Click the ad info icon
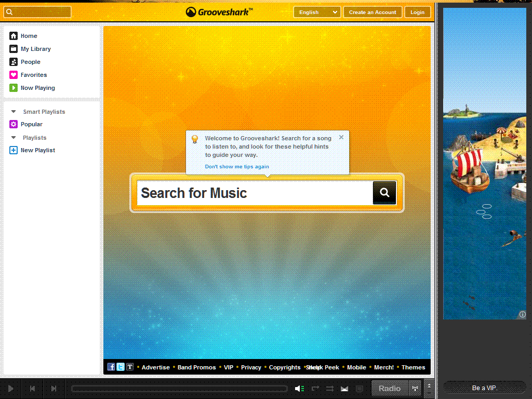532x399 pixels. coord(523,314)
